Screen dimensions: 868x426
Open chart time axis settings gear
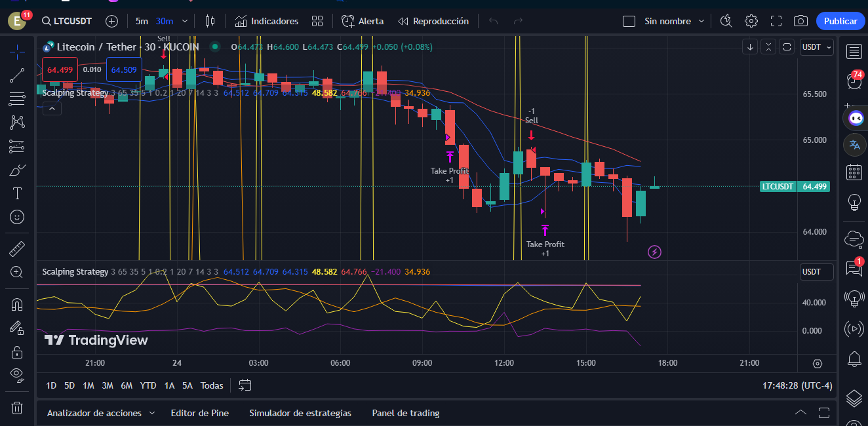pyautogui.click(x=817, y=363)
